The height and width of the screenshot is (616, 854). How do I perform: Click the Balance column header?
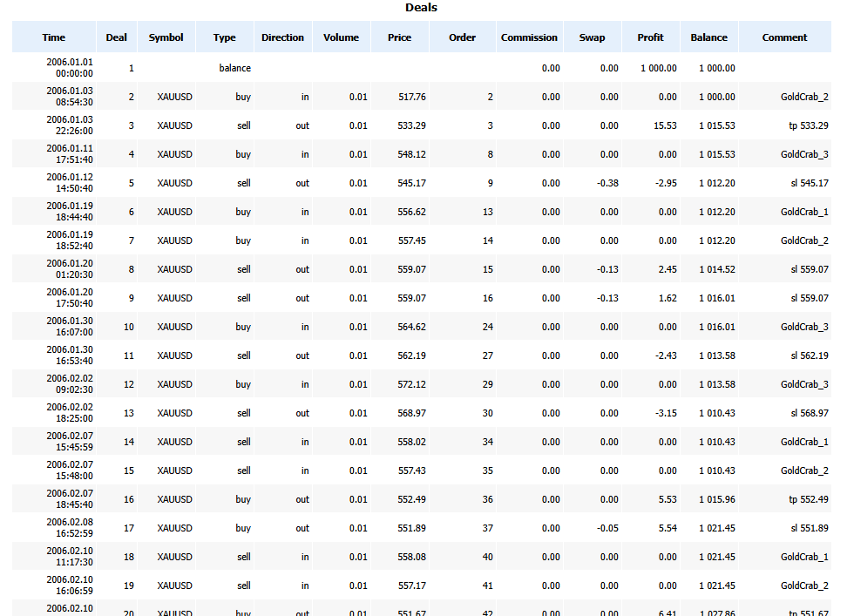[x=708, y=37]
